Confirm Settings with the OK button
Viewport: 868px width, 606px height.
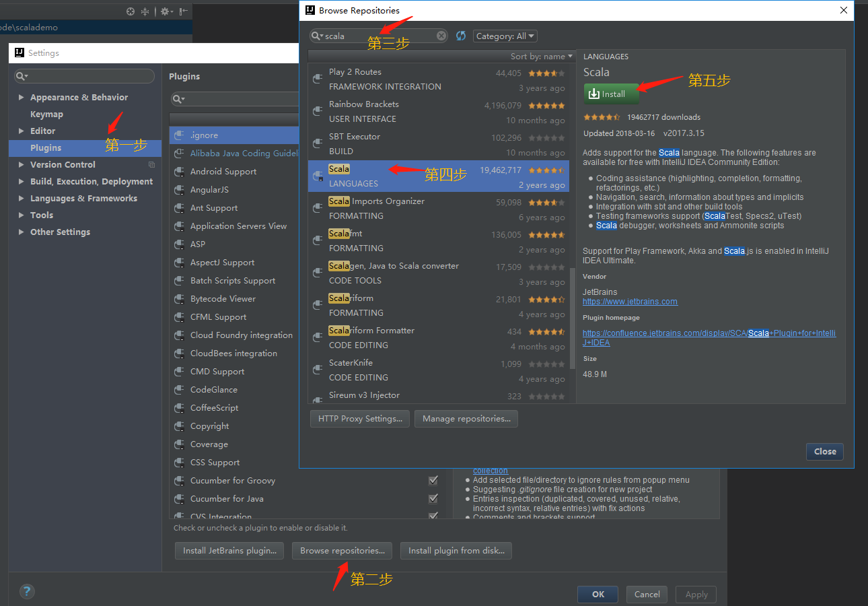coord(598,595)
